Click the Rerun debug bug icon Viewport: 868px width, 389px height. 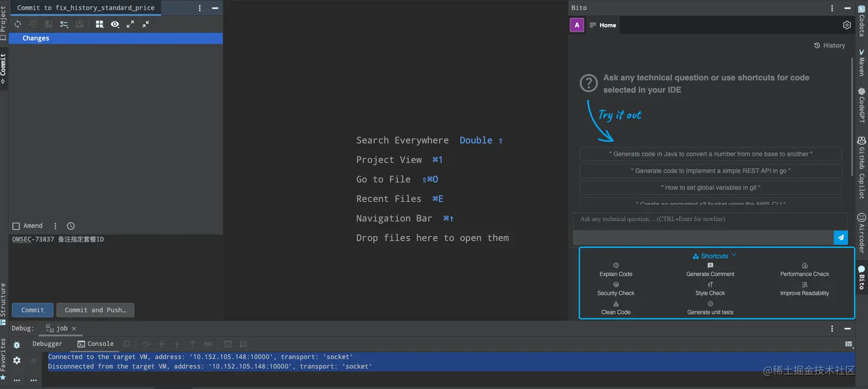17,345
